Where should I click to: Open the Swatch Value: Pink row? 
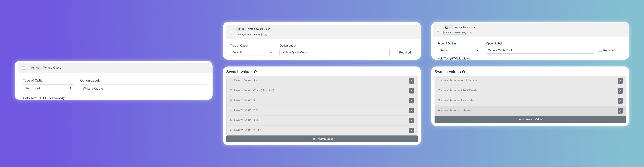[322, 111]
